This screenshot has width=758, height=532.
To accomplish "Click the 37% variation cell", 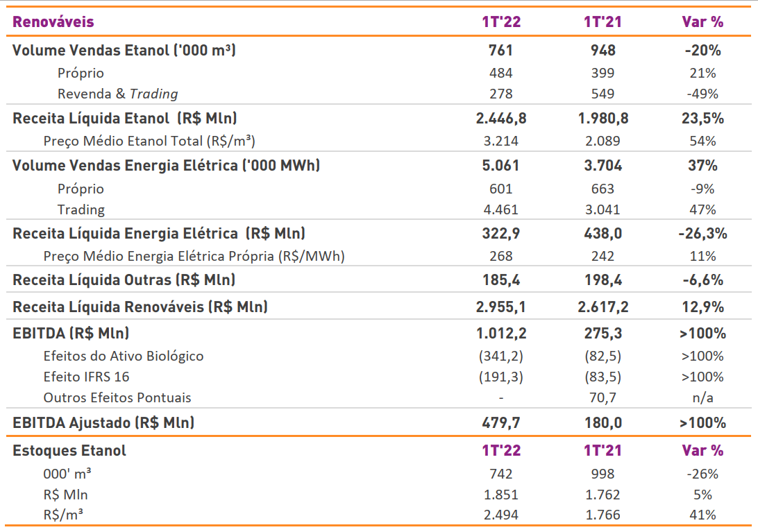I will 702,166.
